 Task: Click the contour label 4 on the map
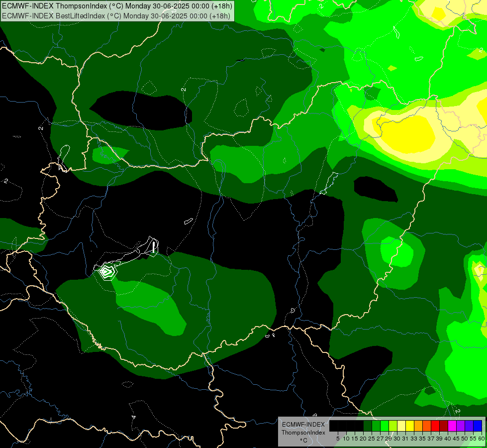click(133, 417)
